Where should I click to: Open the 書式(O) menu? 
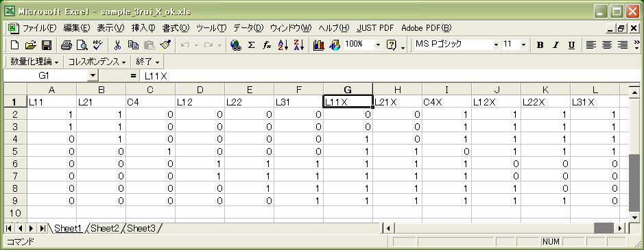(x=176, y=28)
